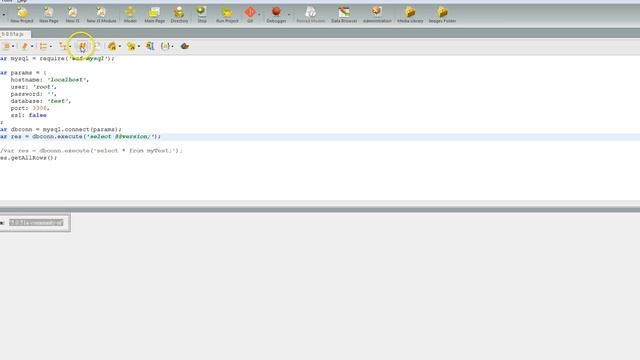Click the getAllRows() line
The width and height of the screenshot is (640, 360).
click(x=28, y=158)
